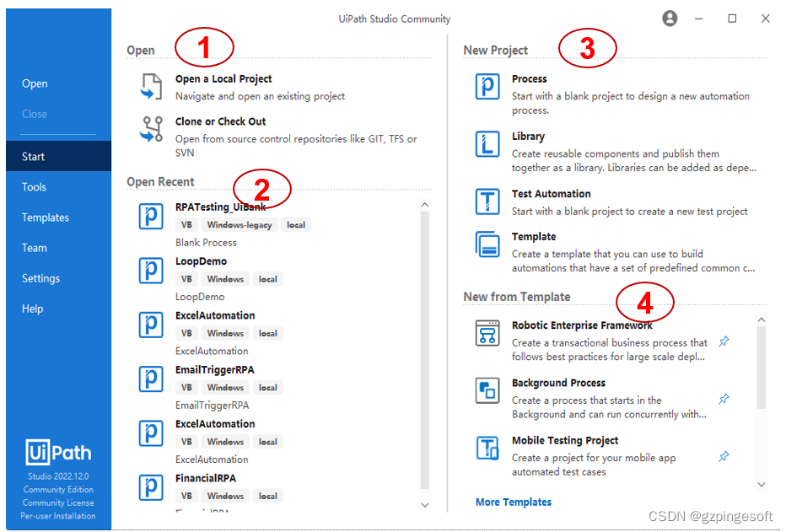Viewport: 786px width, 532px height.
Task: Open the recent project FinancialRPA
Action: (206, 479)
